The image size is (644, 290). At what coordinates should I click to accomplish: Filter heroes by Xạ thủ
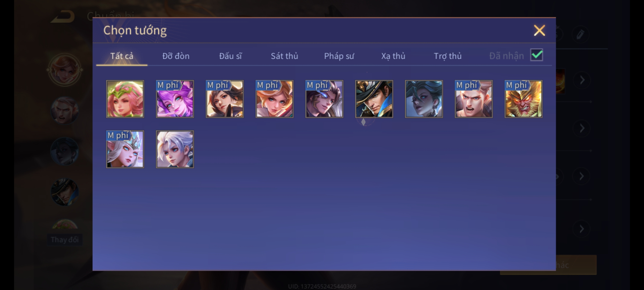click(393, 56)
